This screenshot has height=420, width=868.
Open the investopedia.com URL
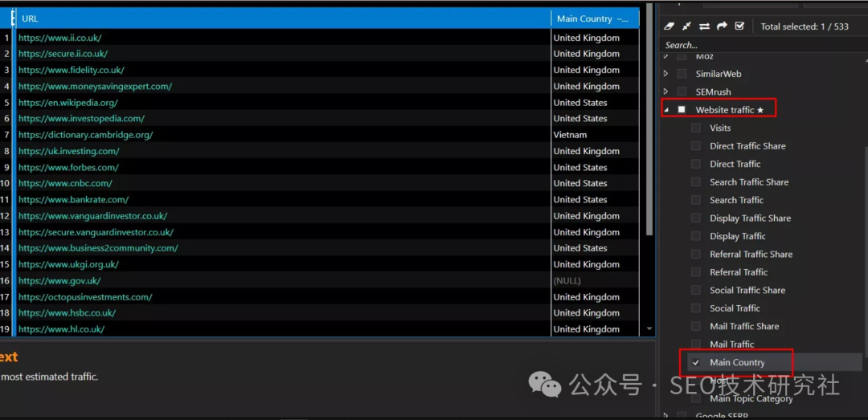pyautogui.click(x=81, y=118)
